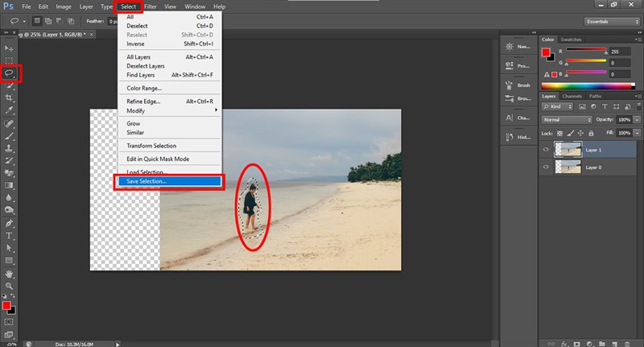Toggle the shape layers filter

[x=616, y=106]
